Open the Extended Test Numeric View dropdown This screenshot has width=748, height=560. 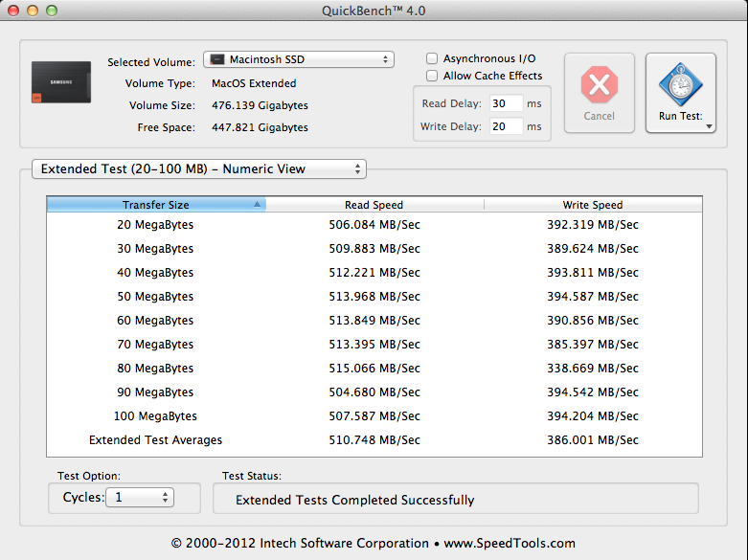coord(199,168)
